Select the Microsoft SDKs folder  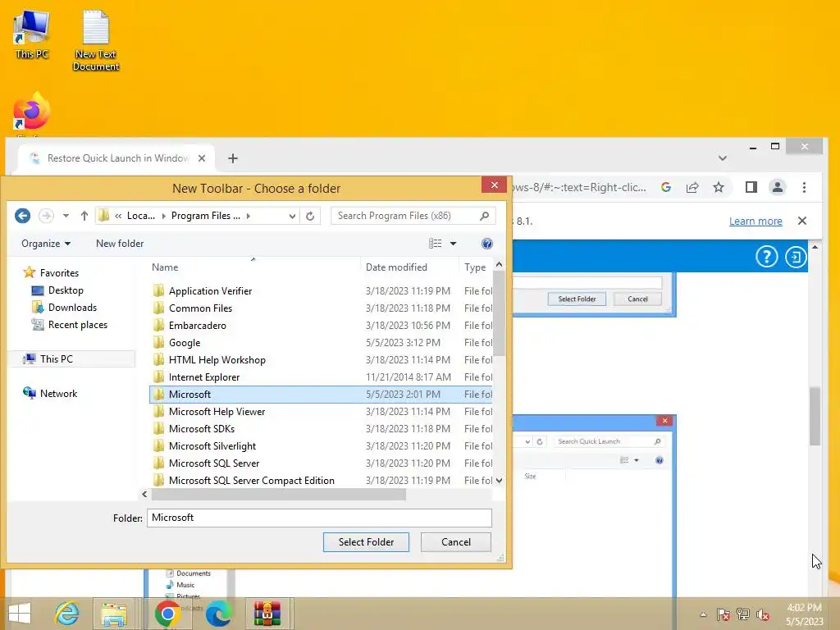(x=321, y=428)
